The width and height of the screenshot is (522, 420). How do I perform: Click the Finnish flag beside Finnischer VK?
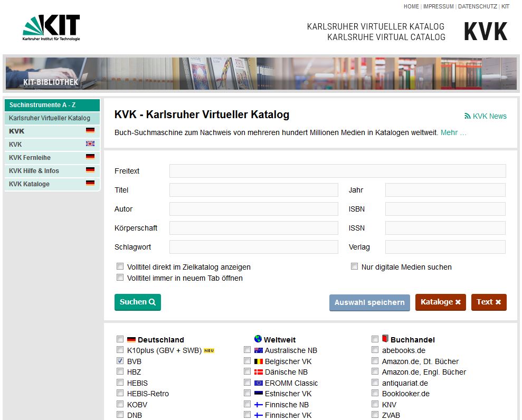[x=258, y=415]
